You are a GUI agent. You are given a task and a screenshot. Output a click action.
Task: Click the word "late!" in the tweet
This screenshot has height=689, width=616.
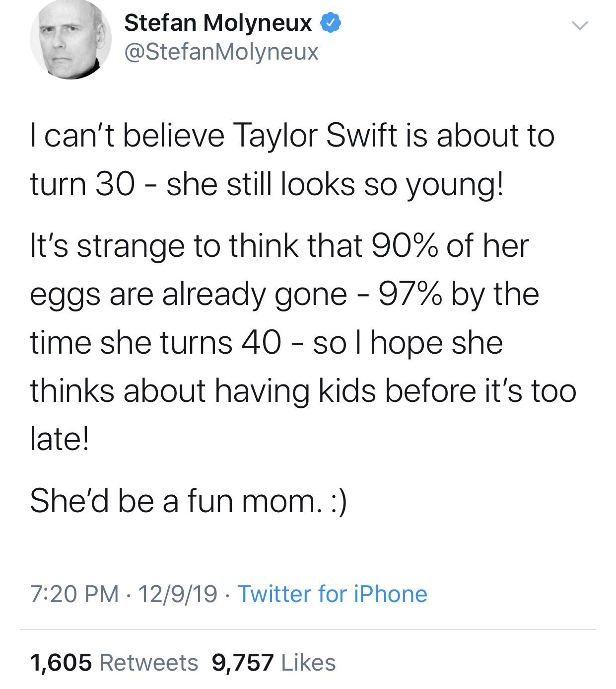pos(60,439)
